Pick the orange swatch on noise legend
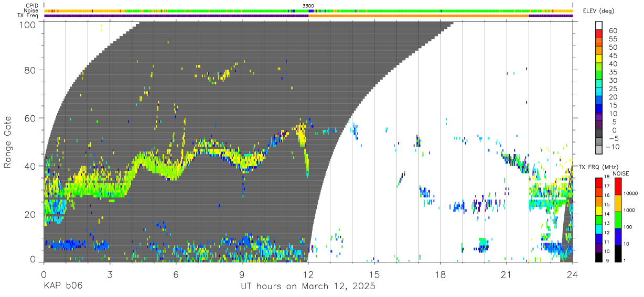The image size is (644, 297). (x=617, y=203)
